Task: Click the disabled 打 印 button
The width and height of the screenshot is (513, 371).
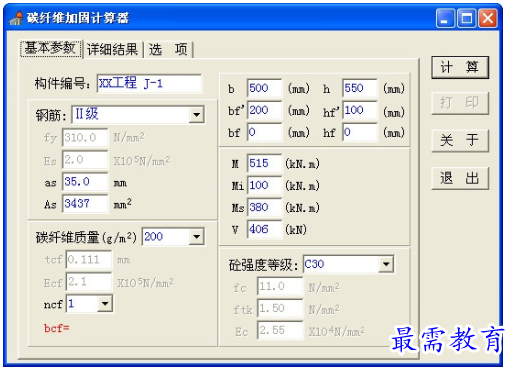Action: (460, 103)
